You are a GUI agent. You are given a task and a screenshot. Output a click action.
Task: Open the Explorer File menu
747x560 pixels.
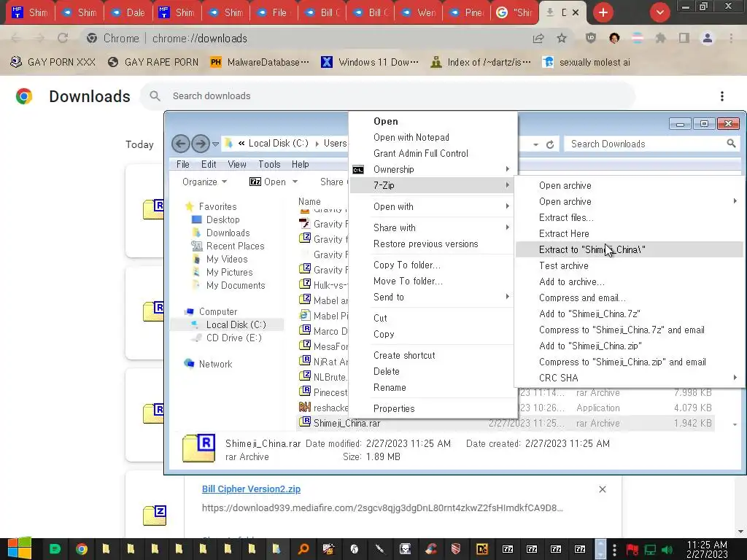(183, 164)
